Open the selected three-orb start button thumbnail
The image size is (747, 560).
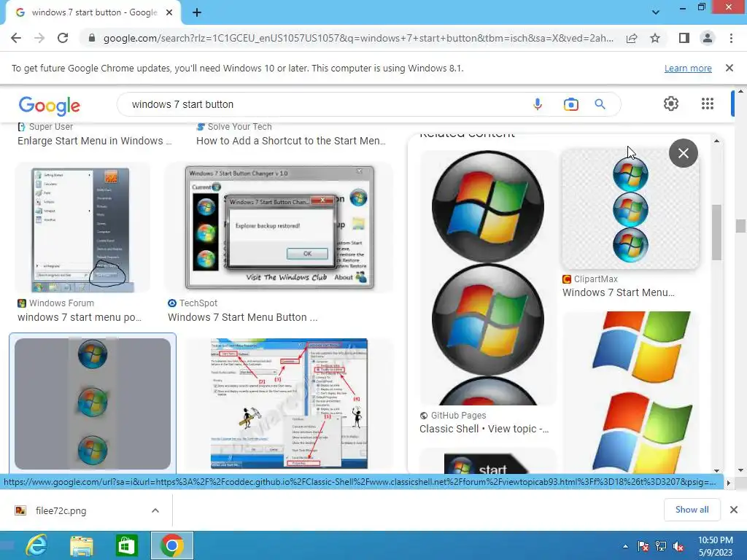(93, 404)
